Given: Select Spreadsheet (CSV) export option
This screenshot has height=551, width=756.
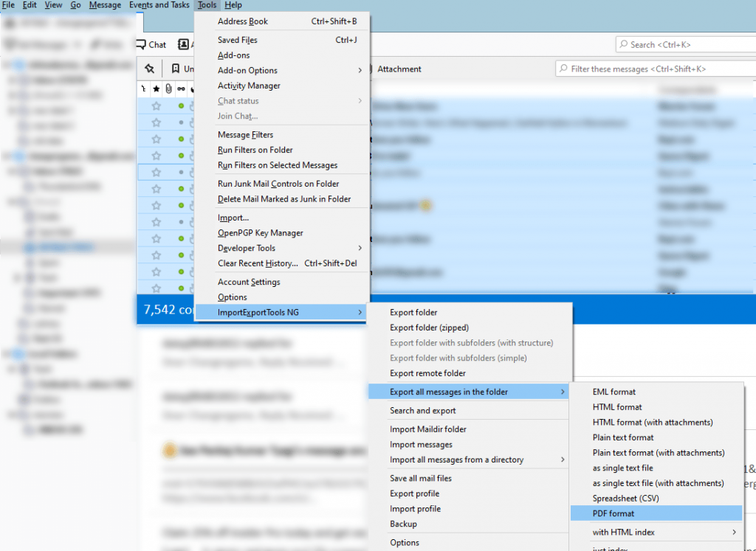Looking at the screenshot, I should coord(656,499).
